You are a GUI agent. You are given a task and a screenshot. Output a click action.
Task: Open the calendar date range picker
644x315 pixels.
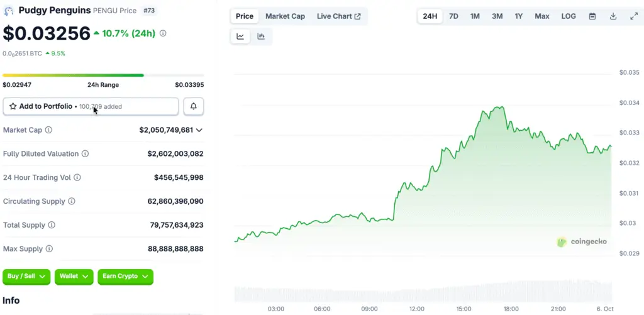(592, 16)
